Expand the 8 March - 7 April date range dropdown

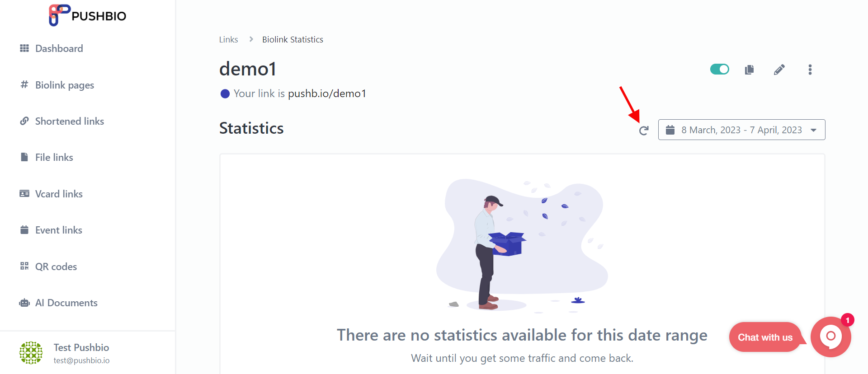click(741, 130)
